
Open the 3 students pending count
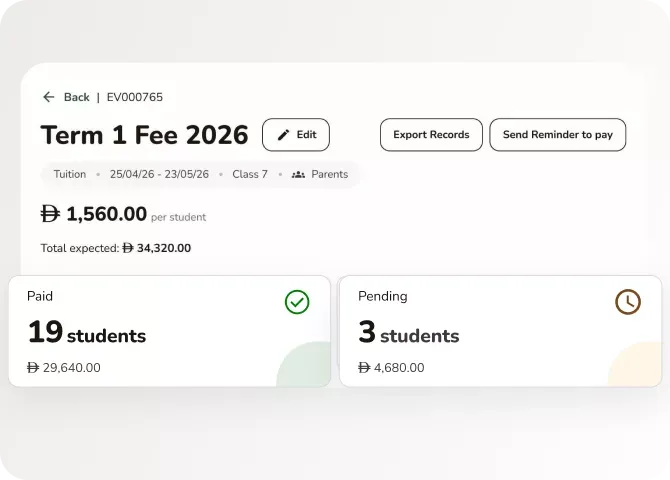pyautogui.click(x=409, y=334)
